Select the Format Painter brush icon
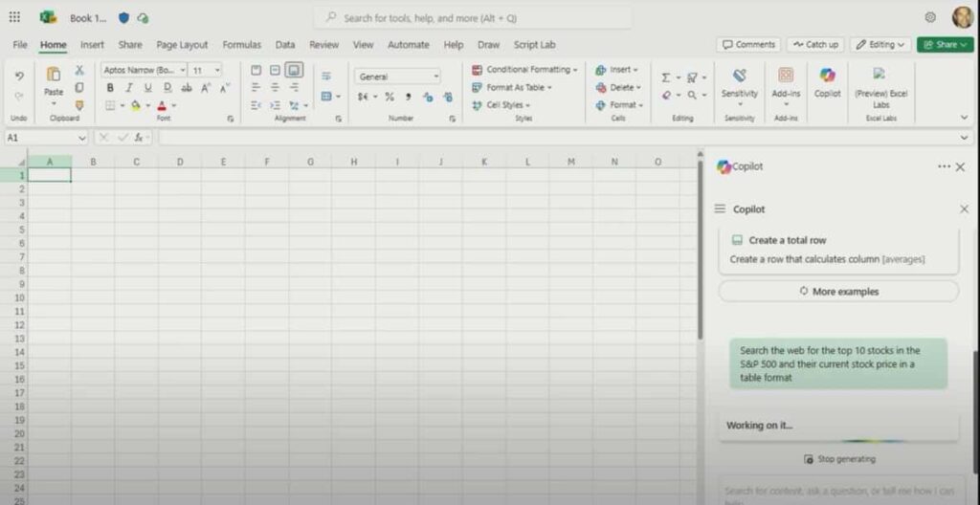This screenshot has width=980, height=505. point(79,105)
